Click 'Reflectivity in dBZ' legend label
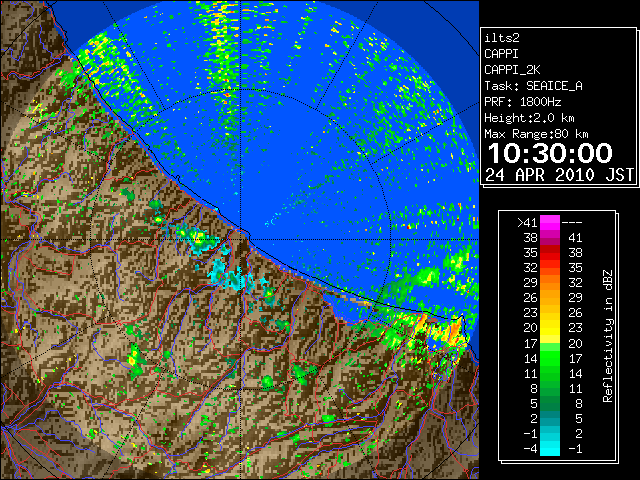Image resolution: width=640 pixels, height=480 pixels. [x=607, y=336]
